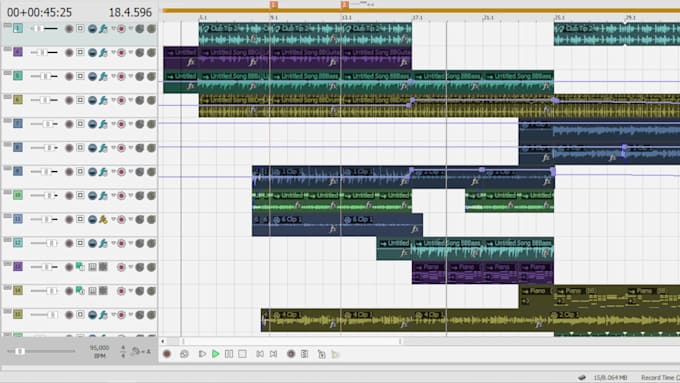
Task: Select the first 6 Clp 1 clip on track 11
Action: 306,225
